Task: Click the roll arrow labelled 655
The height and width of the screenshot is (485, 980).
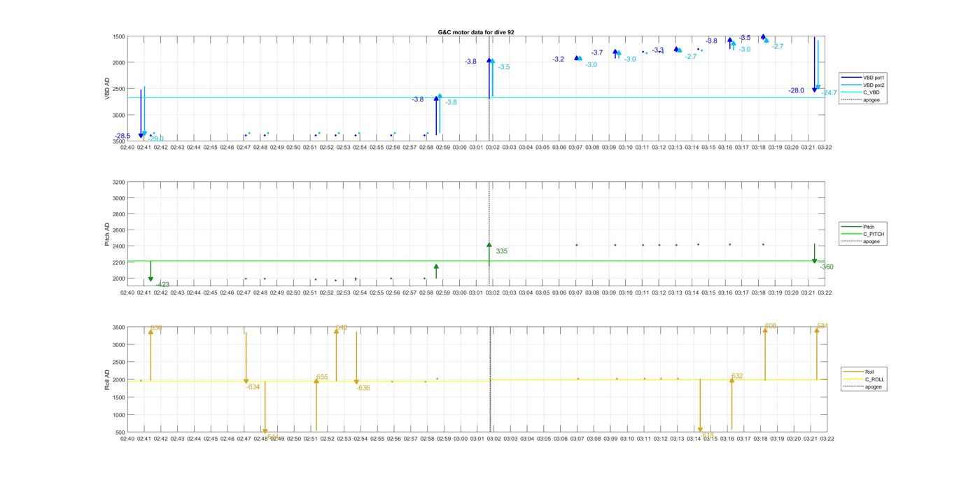Action: 316,405
